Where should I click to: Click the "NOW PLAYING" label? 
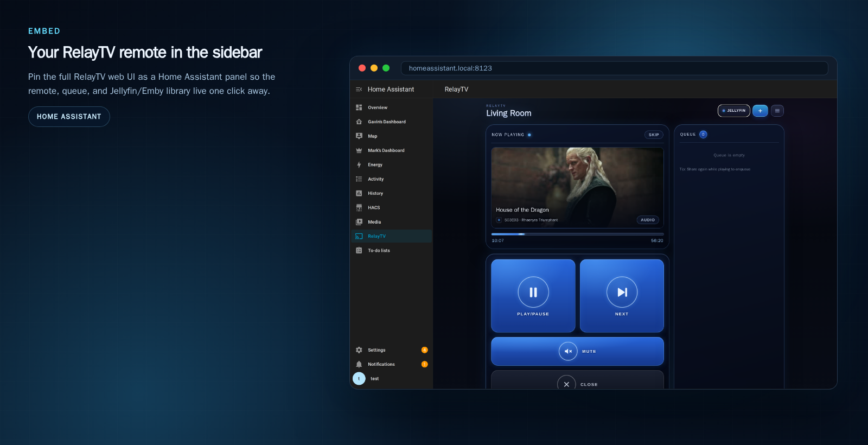pyautogui.click(x=508, y=135)
